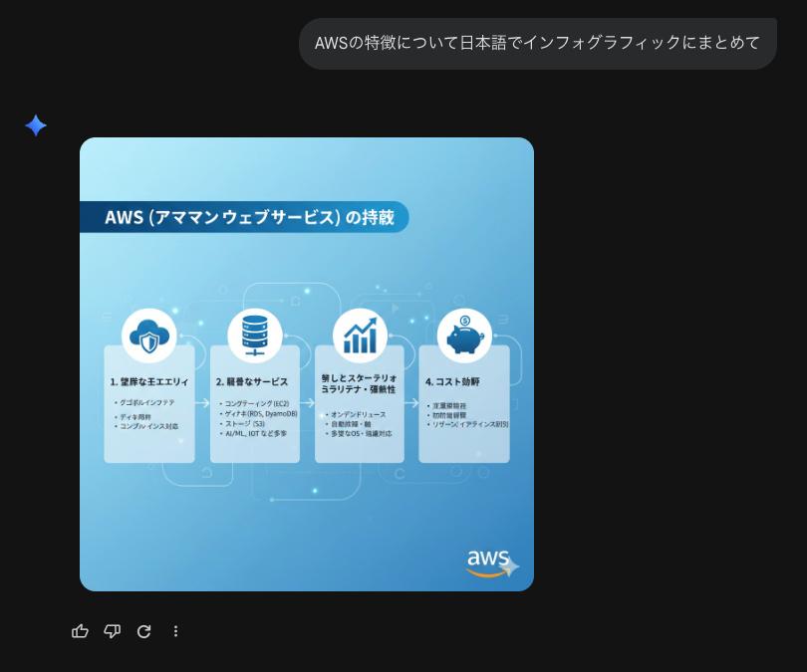Open the more options three-dot menu
Image resolution: width=807 pixels, height=672 pixels.
(x=176, y=631)
